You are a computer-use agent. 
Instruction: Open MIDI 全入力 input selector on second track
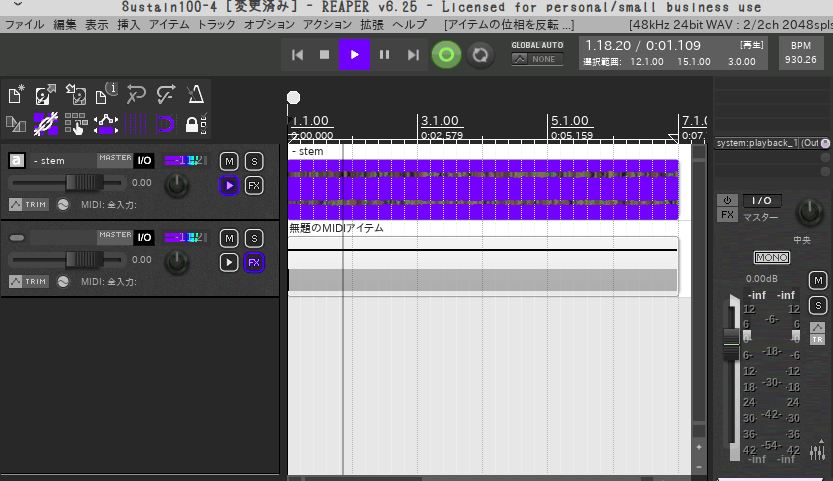click(109, 282)
